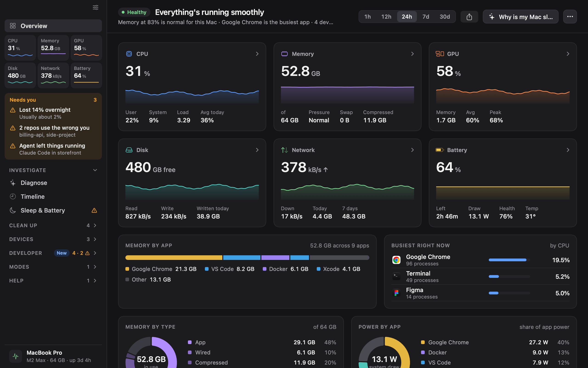Click the Battery card's battery icon

[x=440, y=150]
